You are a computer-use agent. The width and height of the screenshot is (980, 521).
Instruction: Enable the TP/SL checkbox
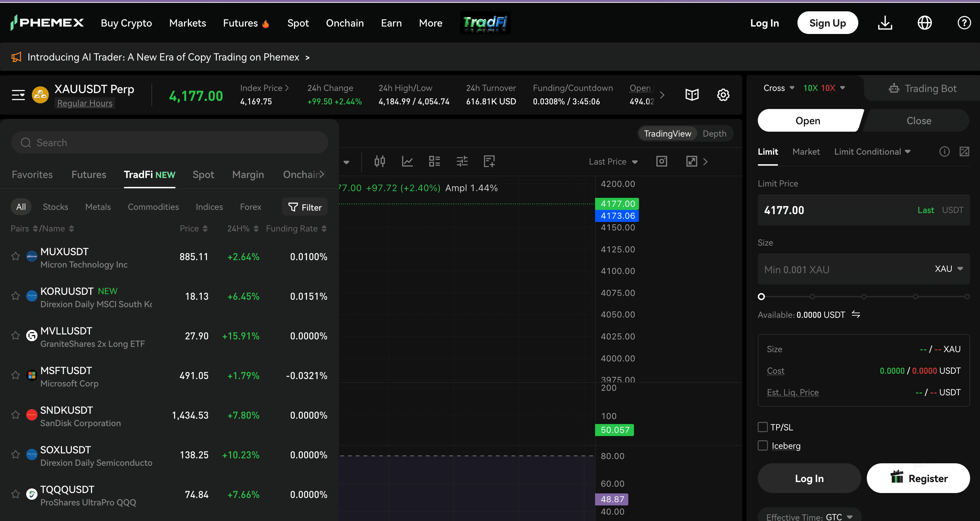pos(762,427)
